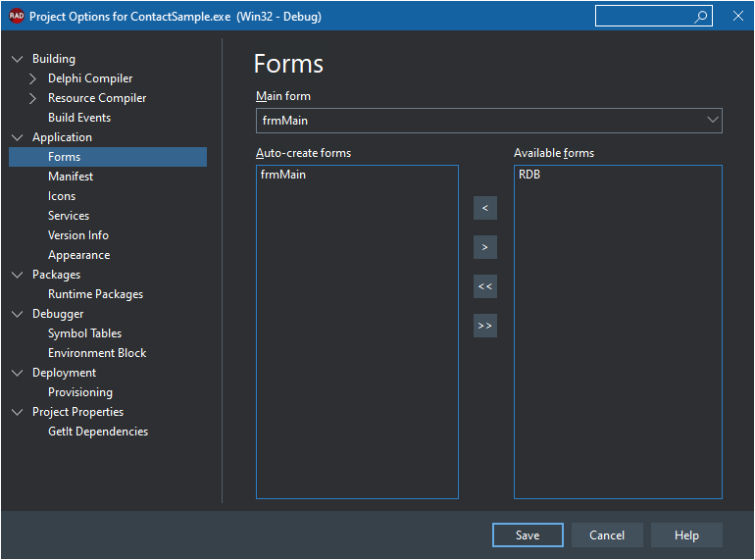The height and width of the screenshot is (560, 755).
Task: Select the Debugger category
Action: click(58, 314)
